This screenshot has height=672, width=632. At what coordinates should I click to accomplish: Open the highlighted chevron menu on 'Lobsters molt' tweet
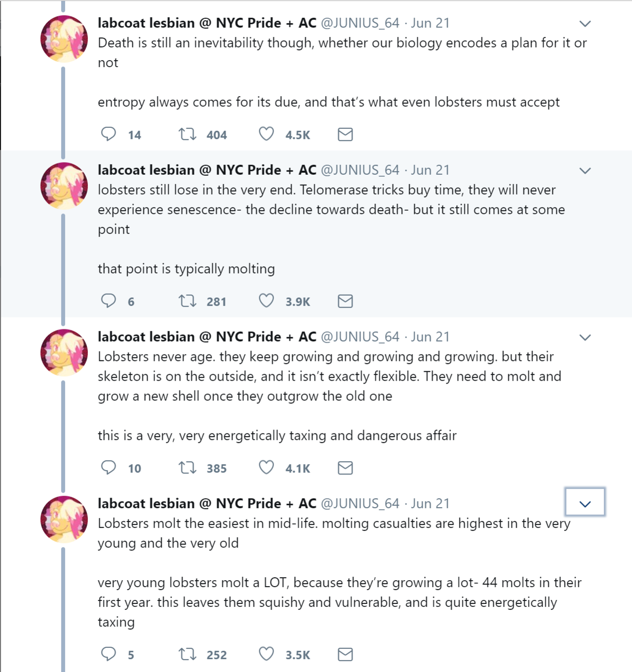coord(585,504)
